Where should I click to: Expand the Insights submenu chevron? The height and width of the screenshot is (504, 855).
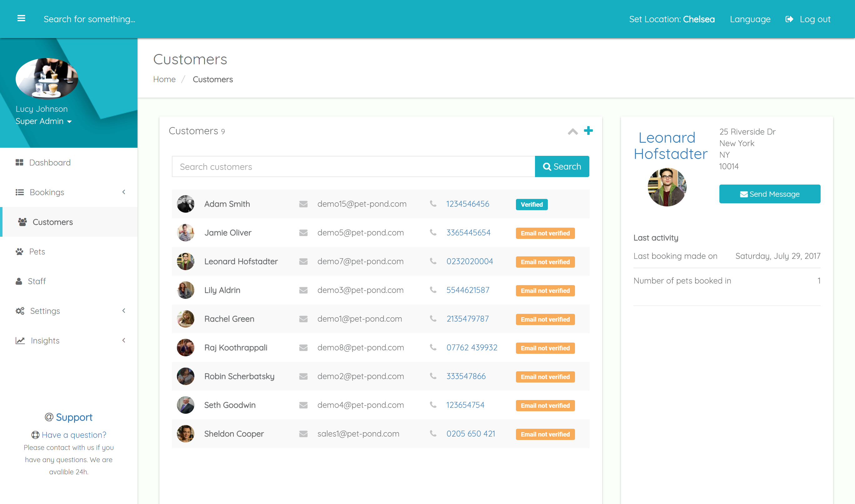tap(124, 340)
